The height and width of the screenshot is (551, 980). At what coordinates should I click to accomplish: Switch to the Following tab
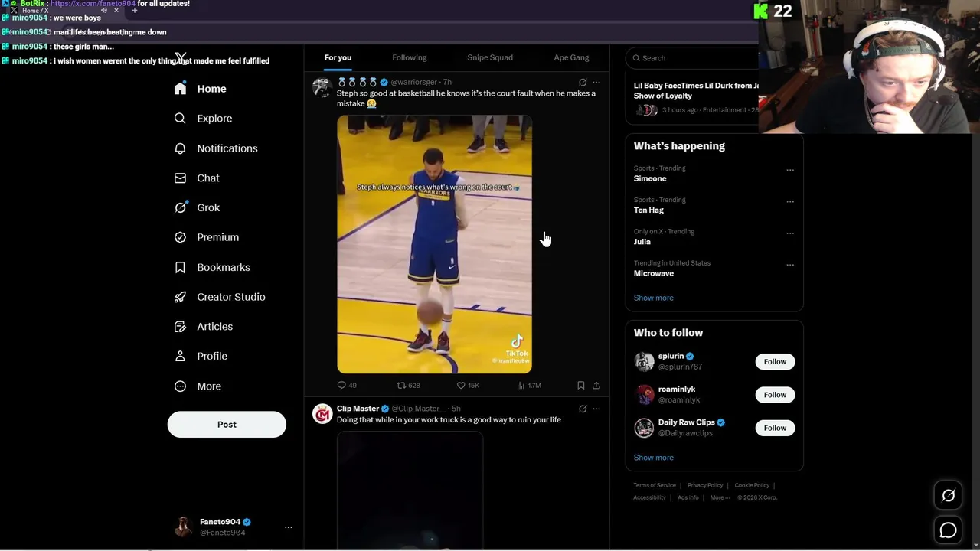(410, 57)
